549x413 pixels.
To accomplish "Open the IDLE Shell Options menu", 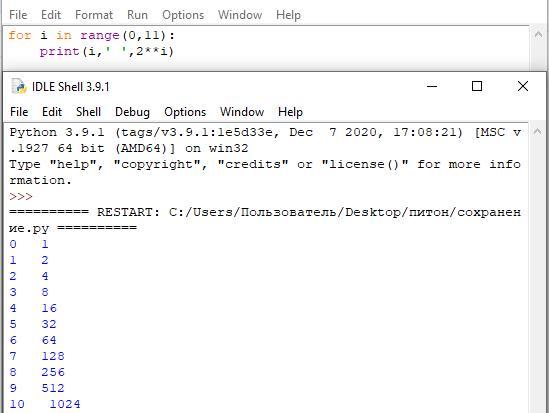I will [x=185, y=112].
